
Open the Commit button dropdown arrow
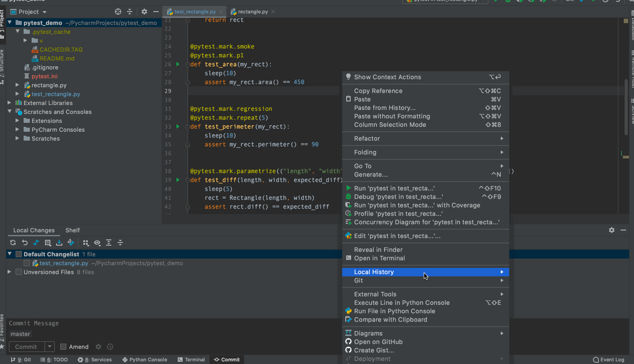(50, 347)
